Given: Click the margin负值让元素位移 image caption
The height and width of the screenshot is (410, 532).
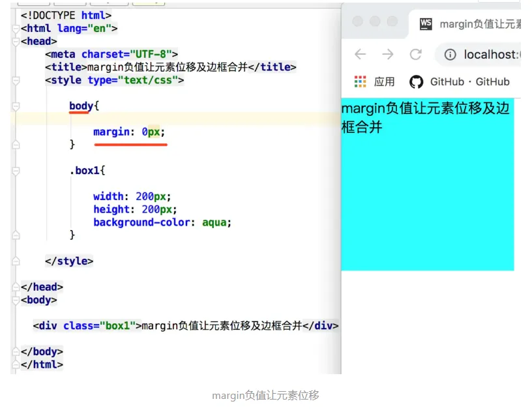Looking at the screenshot, I should [x=265, y=395].
